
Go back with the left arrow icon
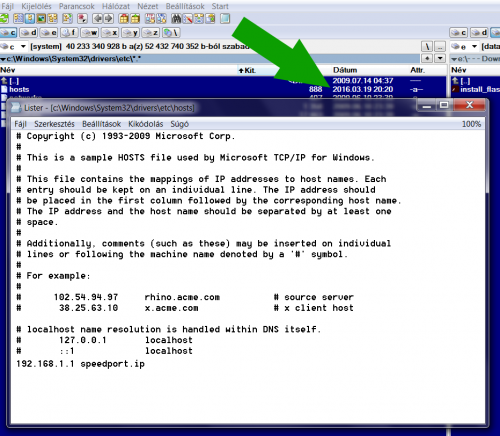pyautogui.click(x=97, y=18)
